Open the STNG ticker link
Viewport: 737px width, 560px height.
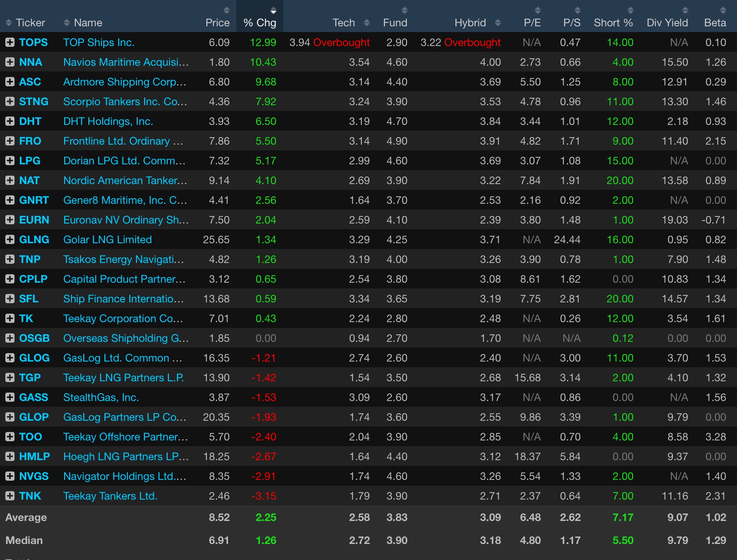point(34,101)
